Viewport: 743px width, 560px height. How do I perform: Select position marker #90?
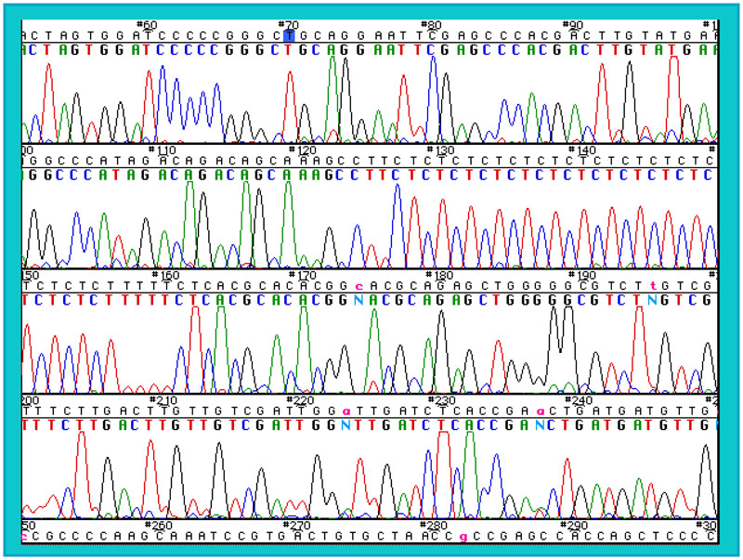[x=572, y=24]
